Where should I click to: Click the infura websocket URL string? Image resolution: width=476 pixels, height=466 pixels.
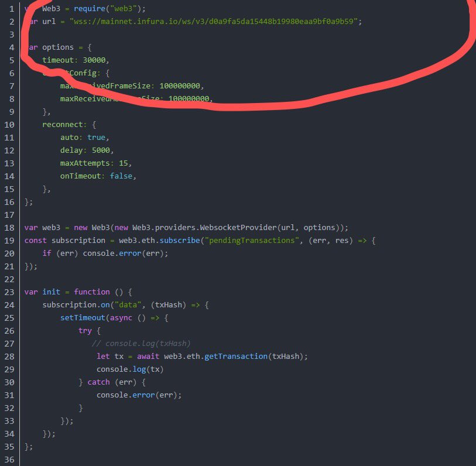pyautogui.click(x=214, y=22)
